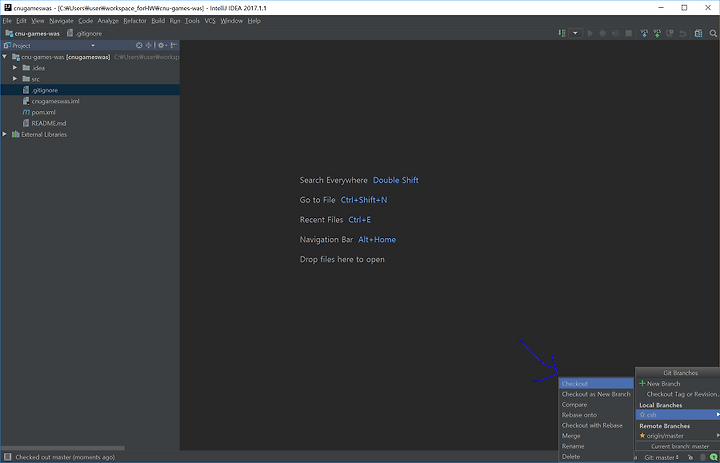Click New Branch in Git Branches

[x=678, y=384]
